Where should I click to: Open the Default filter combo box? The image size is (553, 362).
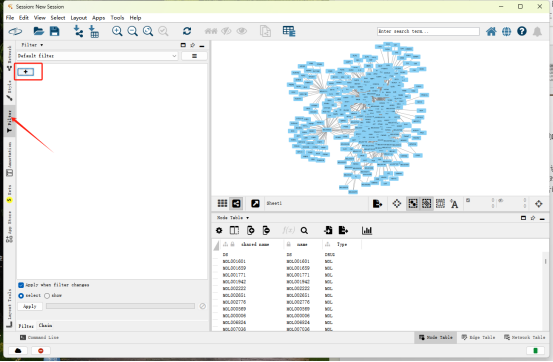pos(97,56)
